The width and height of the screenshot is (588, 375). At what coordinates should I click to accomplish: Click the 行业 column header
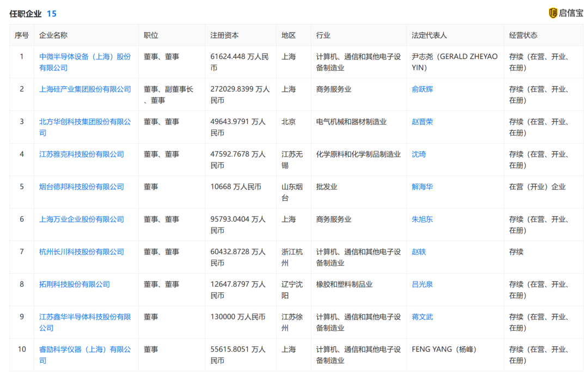click(323, 35)
